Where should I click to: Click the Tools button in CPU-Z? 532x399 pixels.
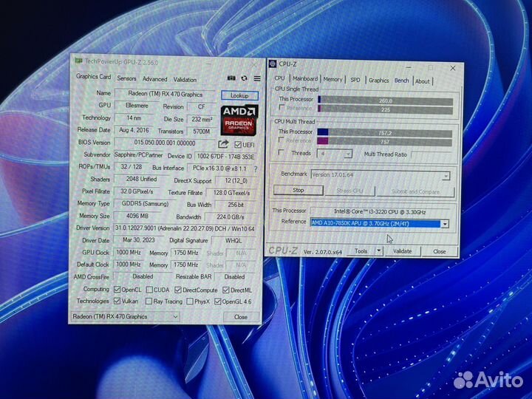click(361, 251)
